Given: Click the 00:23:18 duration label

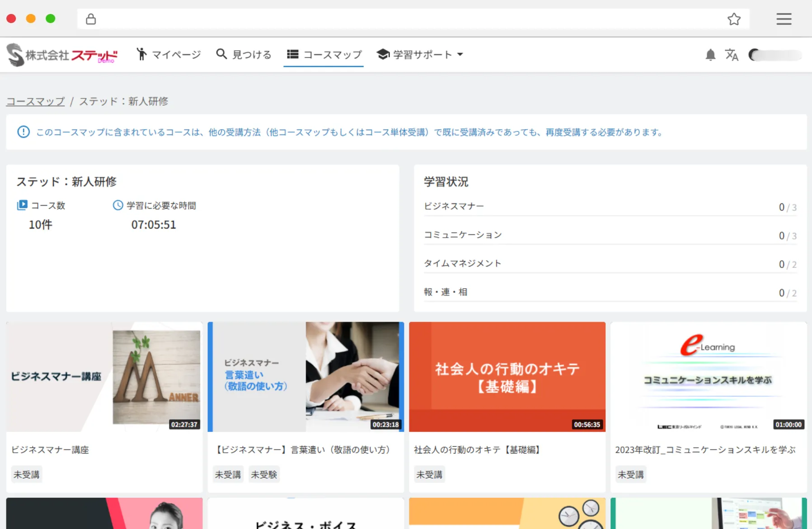Looking at the screenshot, I should point(385,425).
